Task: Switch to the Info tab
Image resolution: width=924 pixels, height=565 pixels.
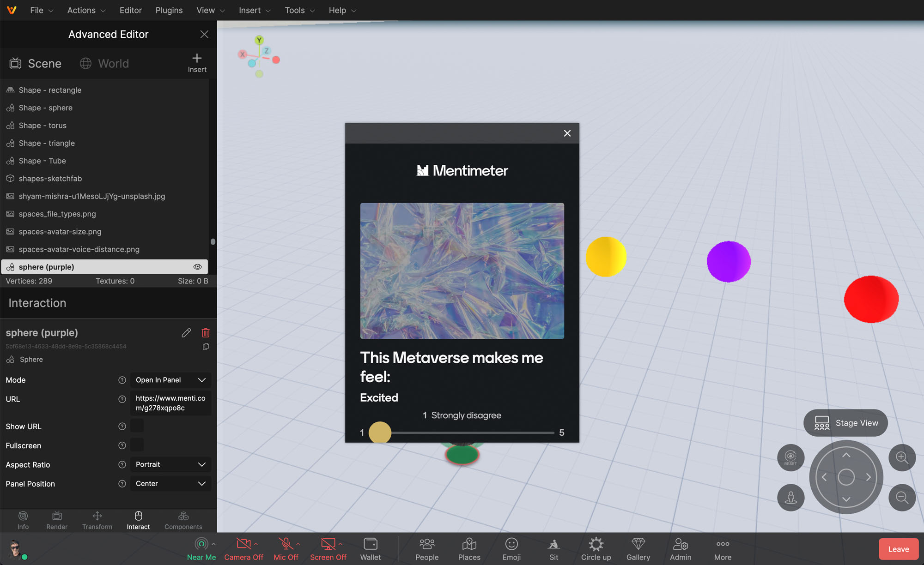Action: pos(23,520)
